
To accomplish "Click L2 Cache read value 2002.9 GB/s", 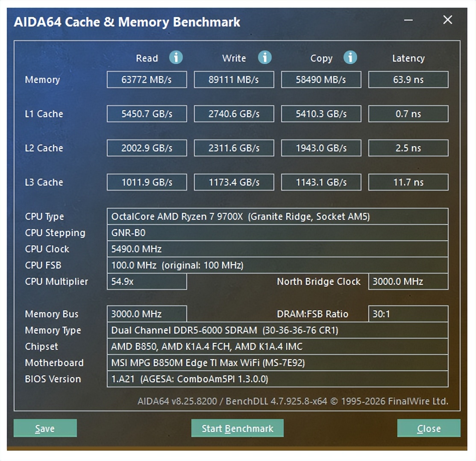I will [x=147, y=148].
